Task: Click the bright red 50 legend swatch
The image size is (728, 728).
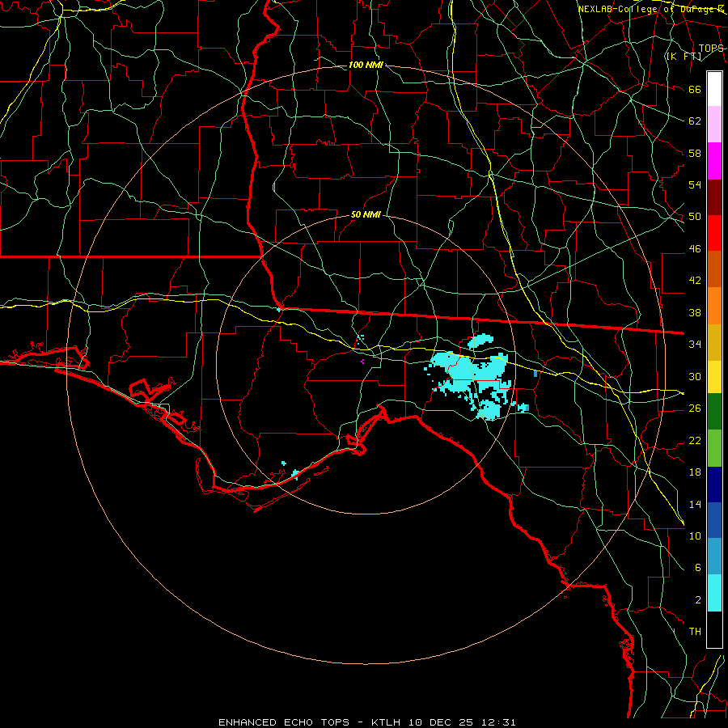Action: tap(714, 233)
